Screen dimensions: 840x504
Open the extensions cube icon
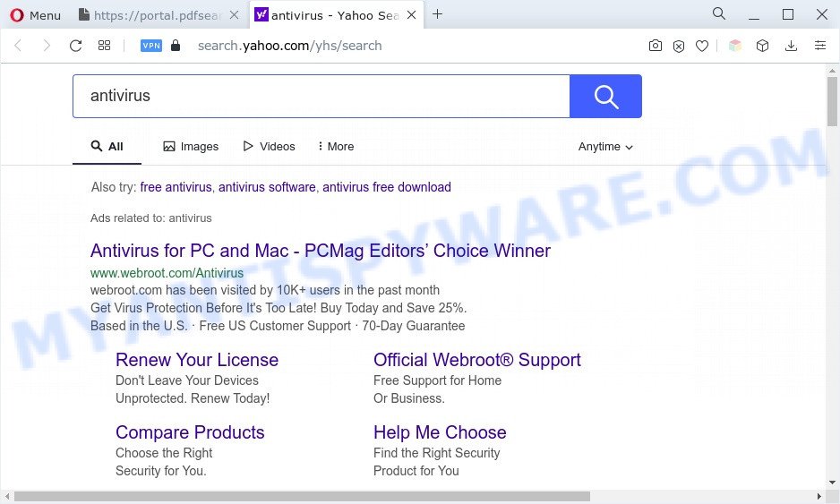tap(762, 46)
